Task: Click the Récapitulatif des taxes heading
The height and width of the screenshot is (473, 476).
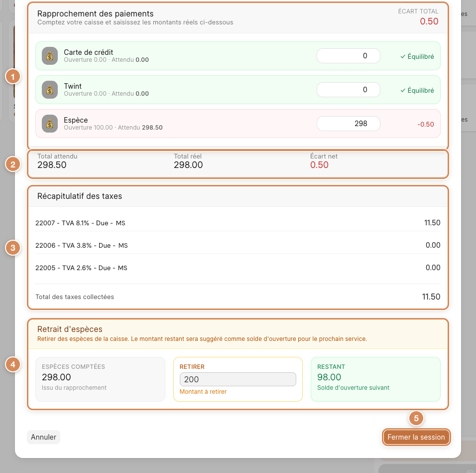Action: pyautogui.click(x=80, y=196)
